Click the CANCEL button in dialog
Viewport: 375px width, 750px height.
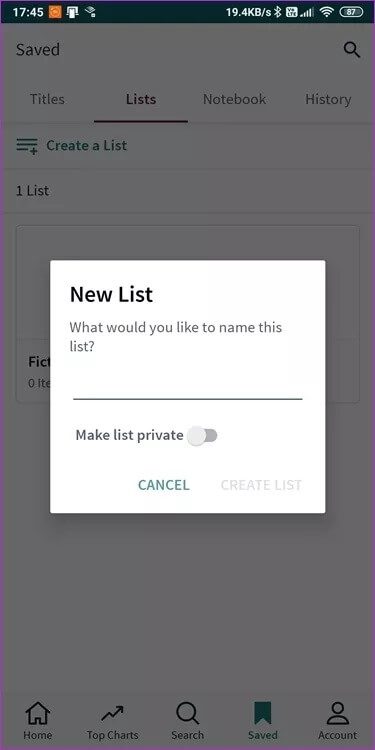[x=164, y=485]
